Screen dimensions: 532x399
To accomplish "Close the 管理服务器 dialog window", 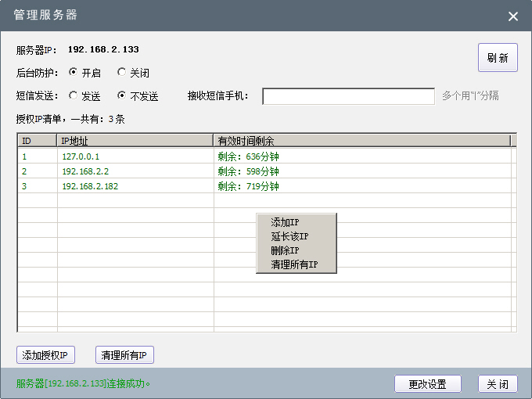I will [513, 16].
